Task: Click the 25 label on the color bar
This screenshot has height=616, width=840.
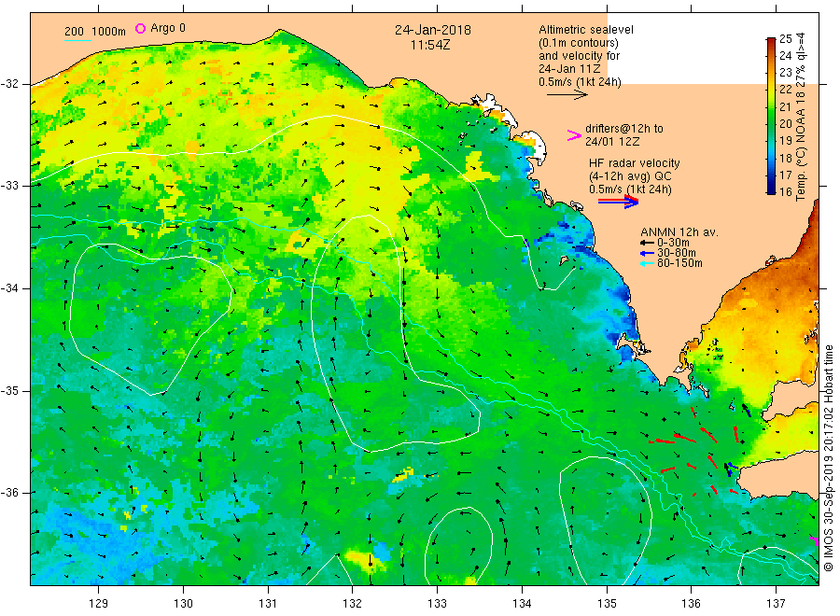Action: (785, 38)
